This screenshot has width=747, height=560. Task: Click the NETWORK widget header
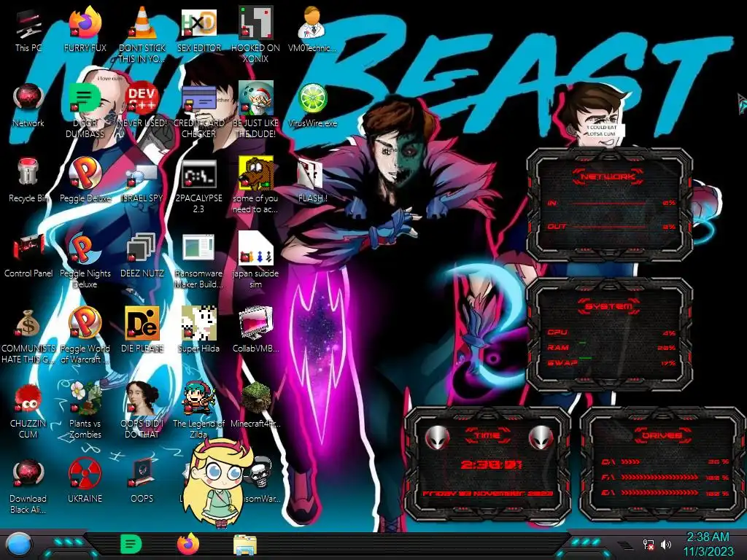[x=608, y=177]
